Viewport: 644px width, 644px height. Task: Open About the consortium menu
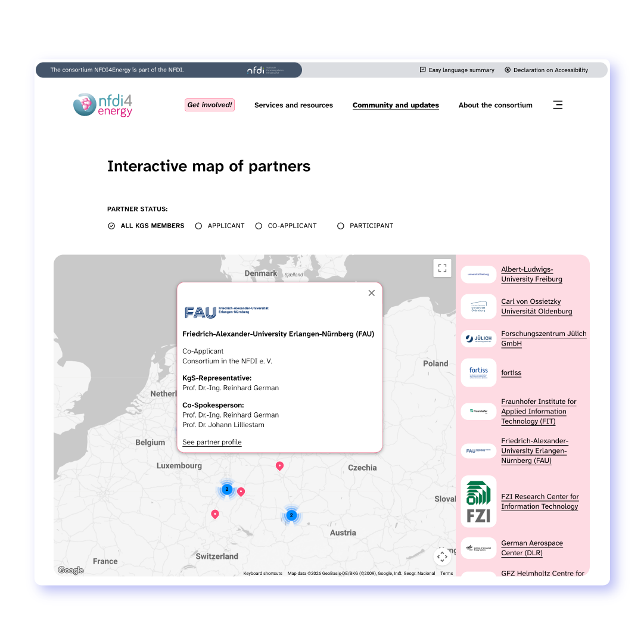click(x=496, y=105)
